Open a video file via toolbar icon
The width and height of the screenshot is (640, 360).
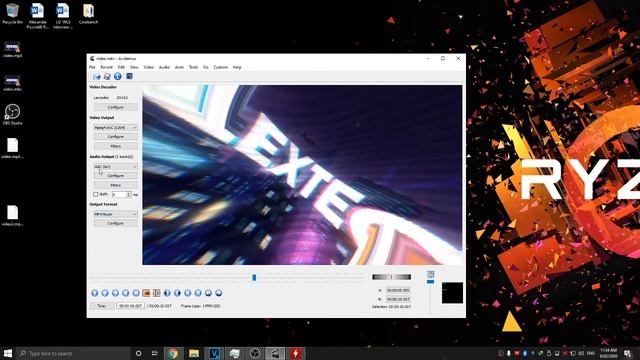click(x=97, y=76)
